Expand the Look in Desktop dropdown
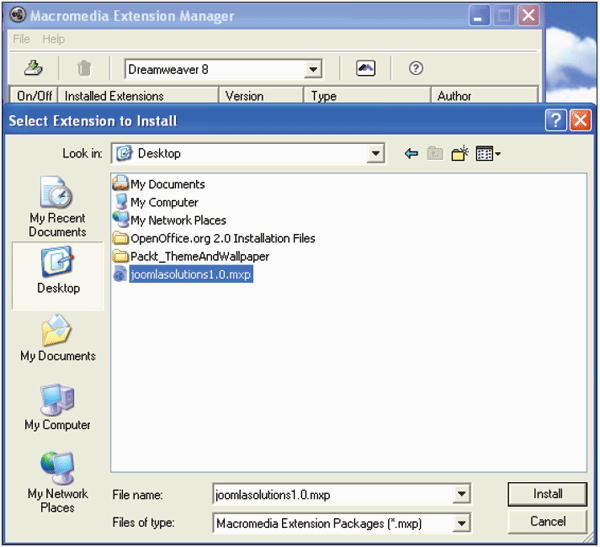Viewport: 600px width, 547px height. click(x=375, y=153)
